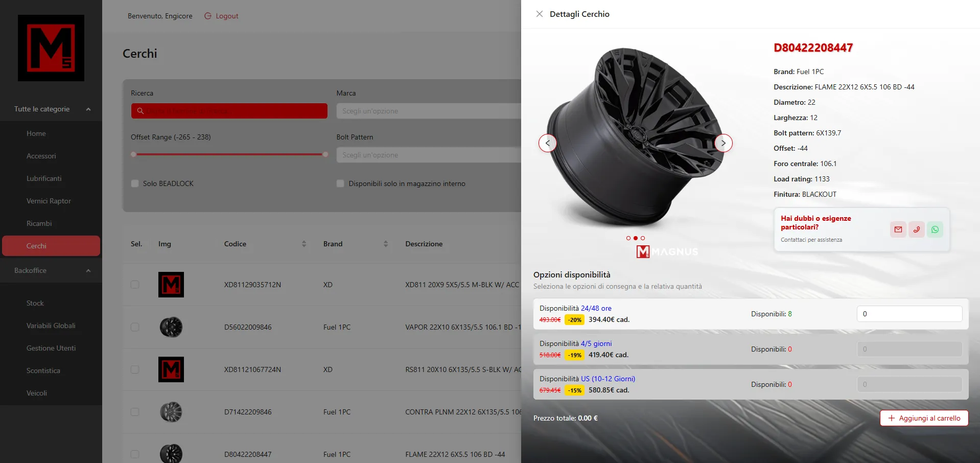Sort table by Codice column
This screenshot has width=980, height=463.
coord(304,244)
